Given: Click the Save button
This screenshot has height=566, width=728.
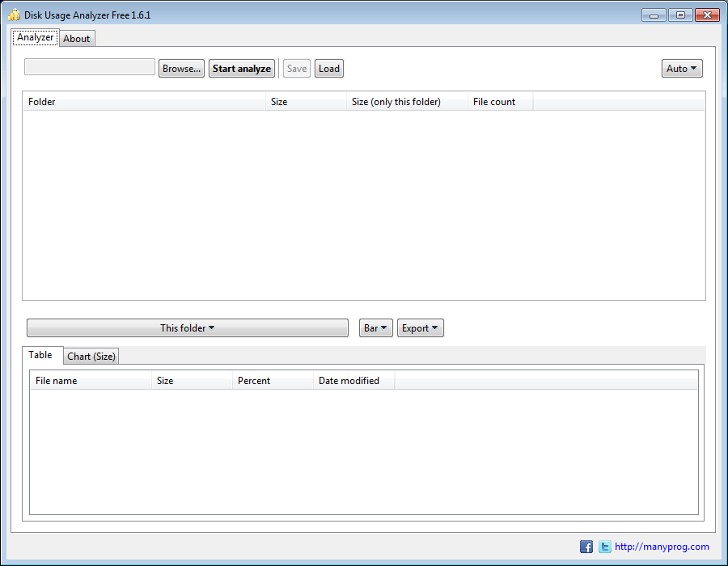Looking at the screenshot, I should pyautogui.click(x=296, y=68).
